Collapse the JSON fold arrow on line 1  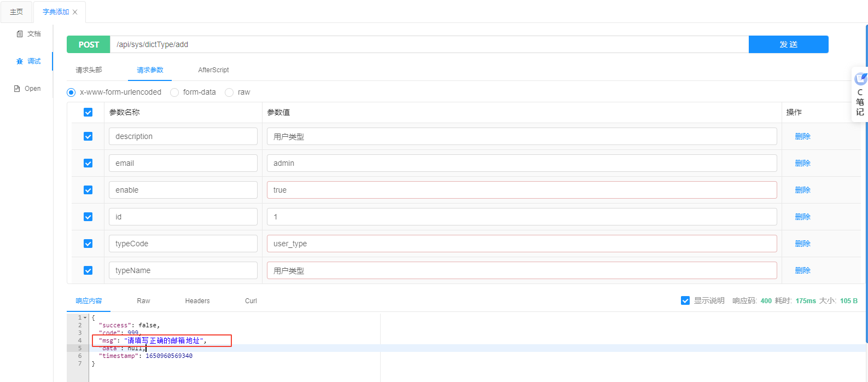(x=85, y=317)
